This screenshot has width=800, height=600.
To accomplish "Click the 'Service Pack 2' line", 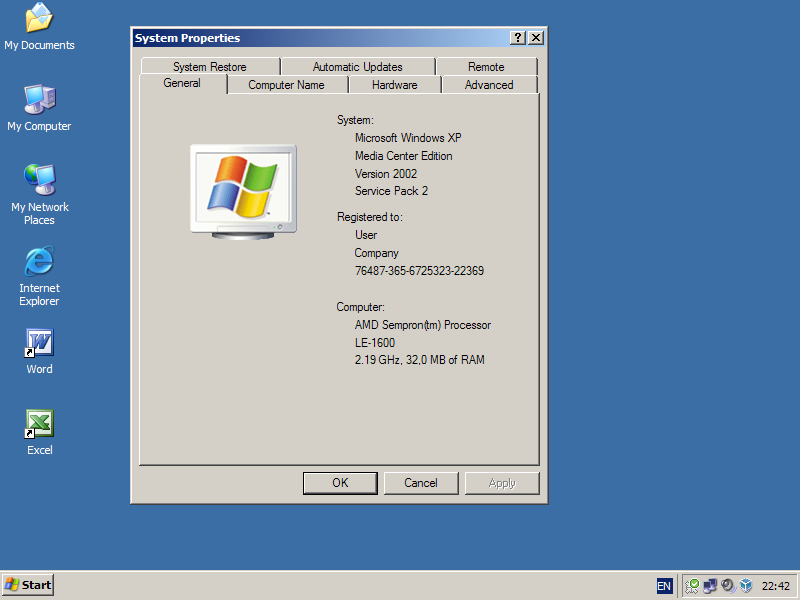I will pyautogui.click(x=391, y=191).
